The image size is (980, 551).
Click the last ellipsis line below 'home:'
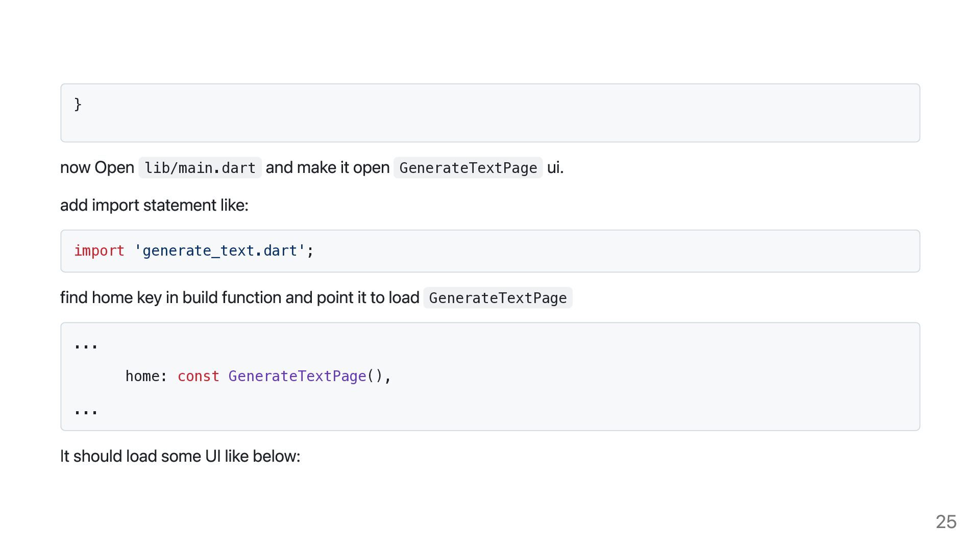pos(86,412)
